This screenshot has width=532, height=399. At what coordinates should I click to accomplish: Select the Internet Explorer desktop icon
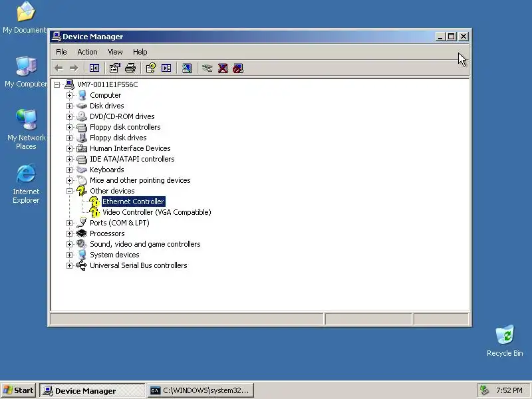pos(26,184)
